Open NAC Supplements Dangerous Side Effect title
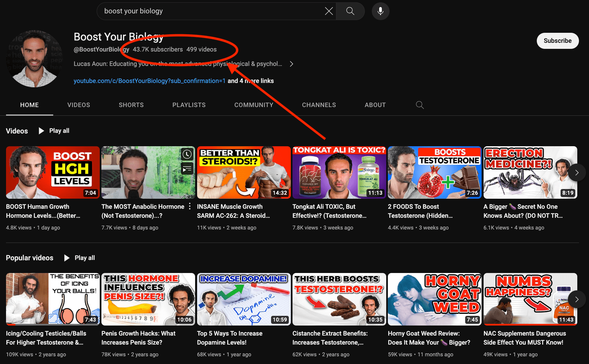 [525, 338]
